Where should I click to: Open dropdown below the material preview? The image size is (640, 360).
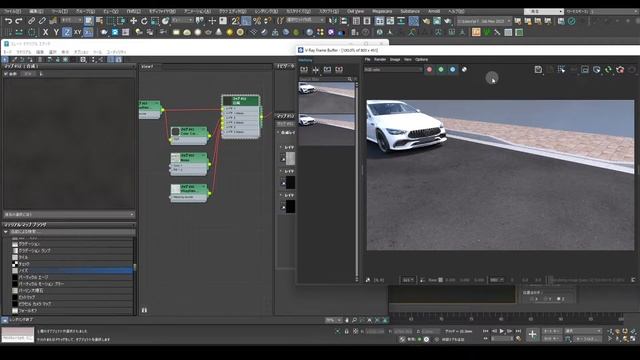(69, 214)
